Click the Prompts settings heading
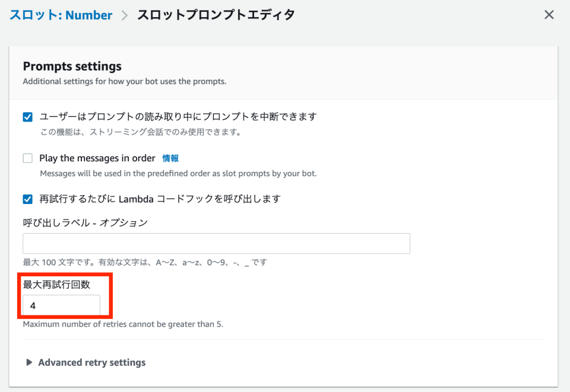This screenshot has width=570, height=392. point(70,66)
